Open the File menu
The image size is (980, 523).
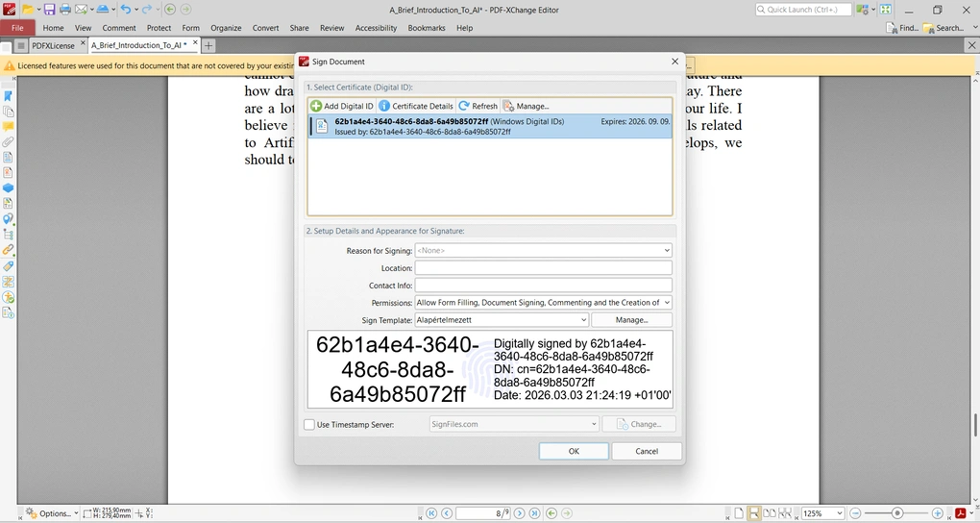[17, 28]
